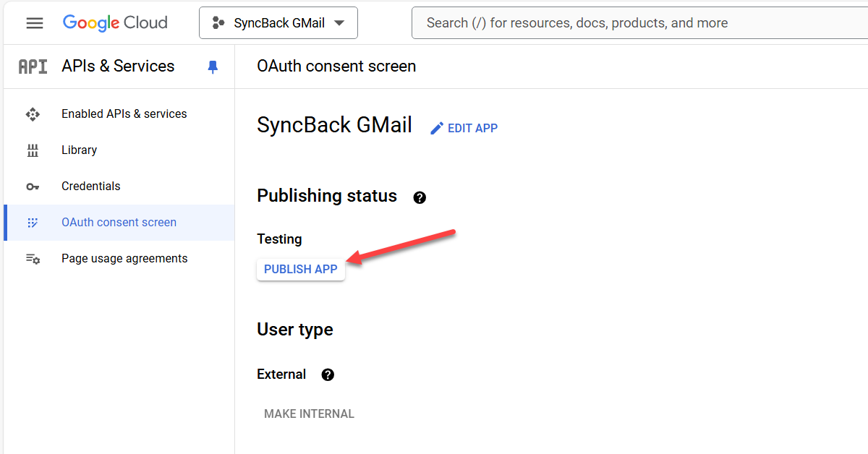Click the MAKE INTERNAL button
Image resolution: width=868 pixels, height=454 pixels.
click(x=309, y=414)
